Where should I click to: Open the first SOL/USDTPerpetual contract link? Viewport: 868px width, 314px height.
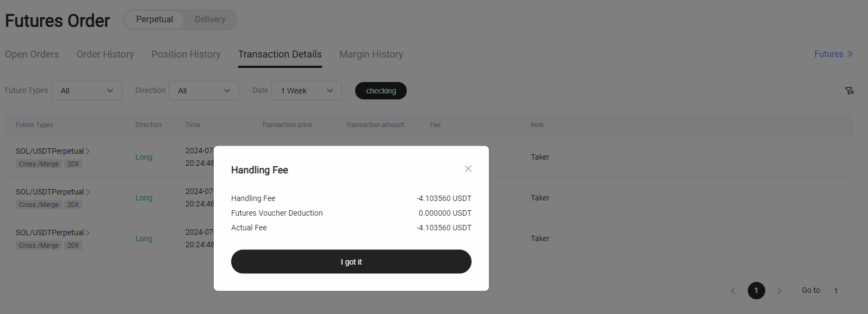coord(50,151)
